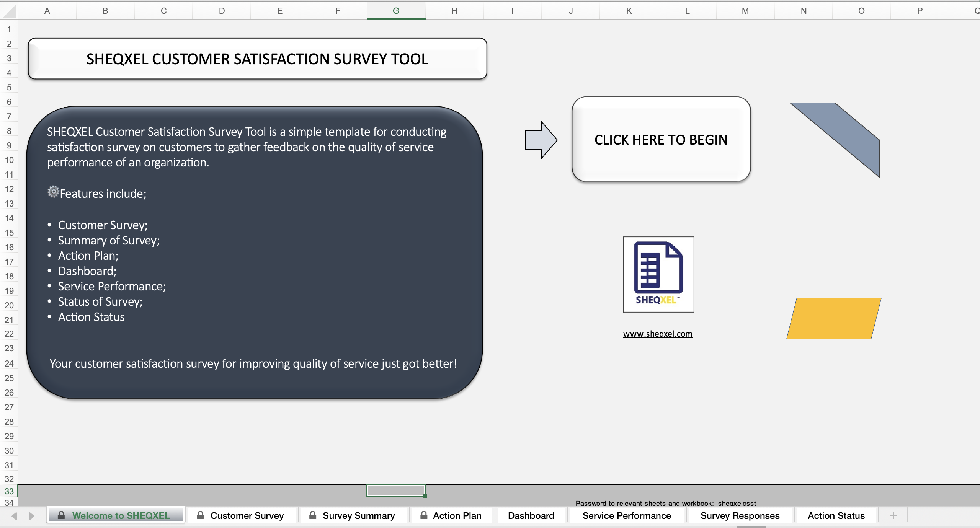This screenshot has height=528, width=980.
Task: Click the SHEQXEL CUSTOMER SATISFACTION SURVEY TOOL title box
Action: pos(257,59)
